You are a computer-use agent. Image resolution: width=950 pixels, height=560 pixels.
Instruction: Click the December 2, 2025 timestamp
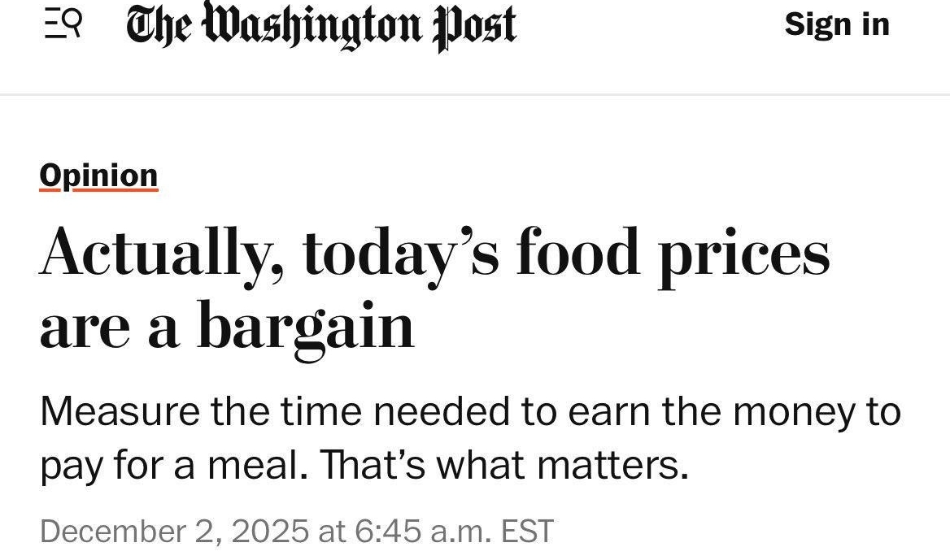tap(296, 531)
